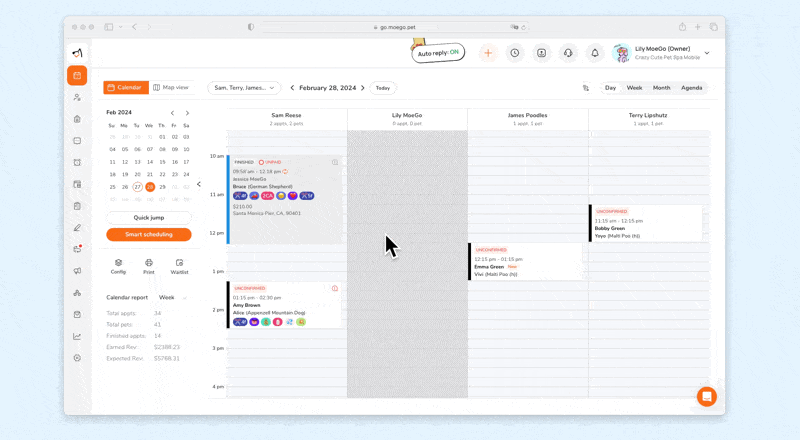Open the Config calendar settings

pos(118,266)
